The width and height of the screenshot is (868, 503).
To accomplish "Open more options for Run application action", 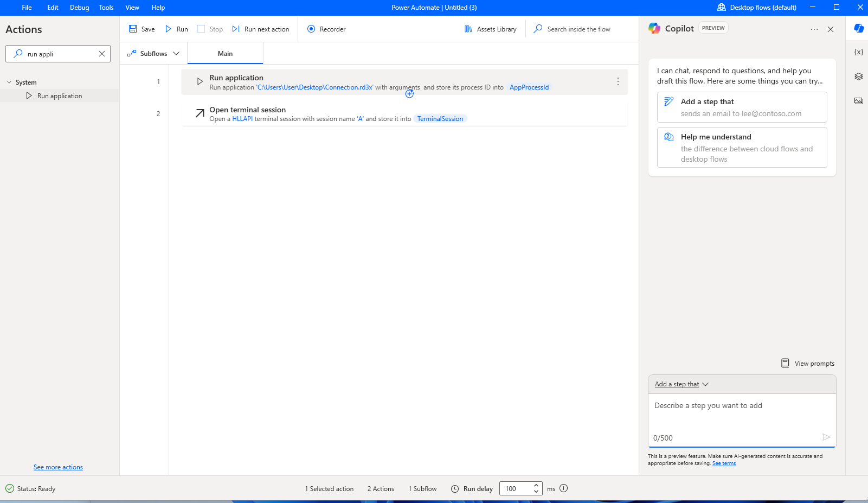I will (x=618, y=81).
